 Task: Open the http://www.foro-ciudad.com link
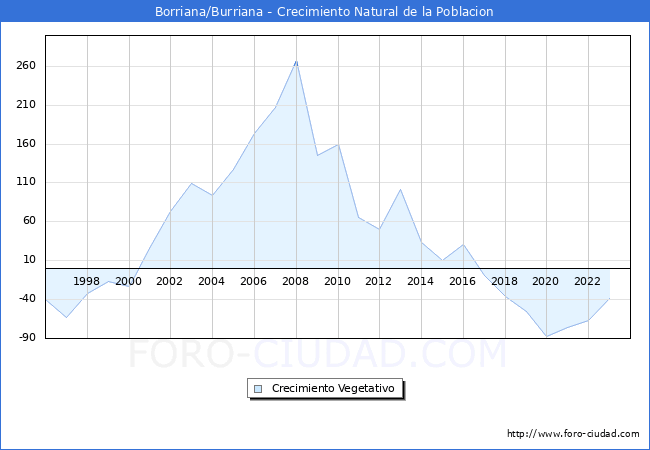point(573,434)
